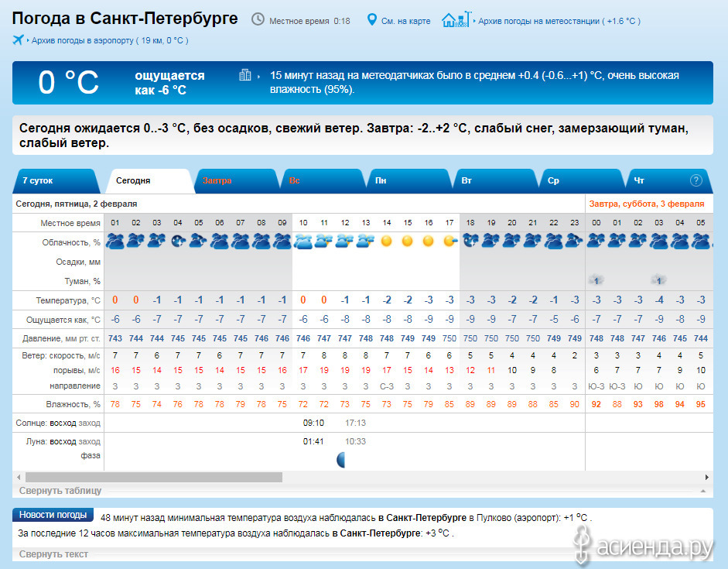Click the Облачность, % row label

(x=71, y=242)
